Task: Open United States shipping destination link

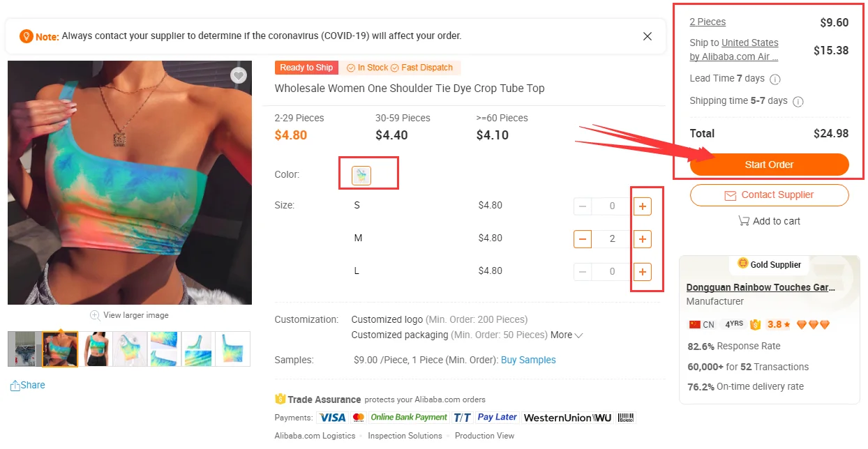Action: point(749,43)
